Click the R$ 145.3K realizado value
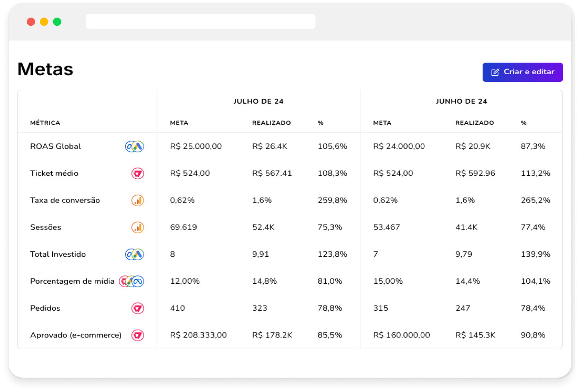Screen dimensions: 580x392 click(x=475, y=335)
